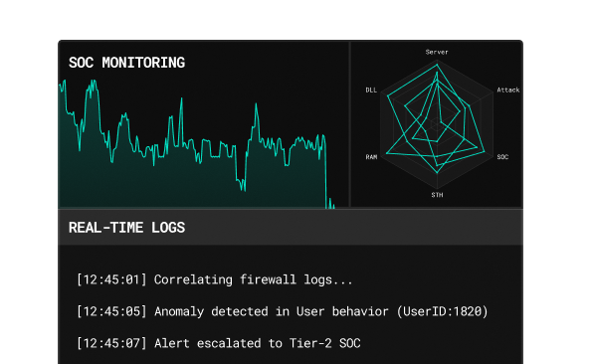Viewport: 592px width, 364px height.
Task: Click the SOC MONITORING heading
Action: click(x=127, y=63)
